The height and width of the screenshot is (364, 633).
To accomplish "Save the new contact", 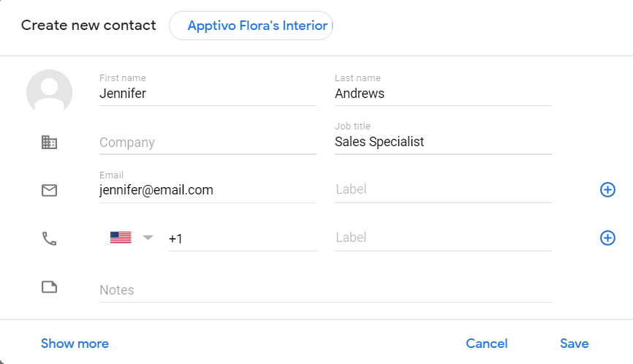I will (574, 344).
